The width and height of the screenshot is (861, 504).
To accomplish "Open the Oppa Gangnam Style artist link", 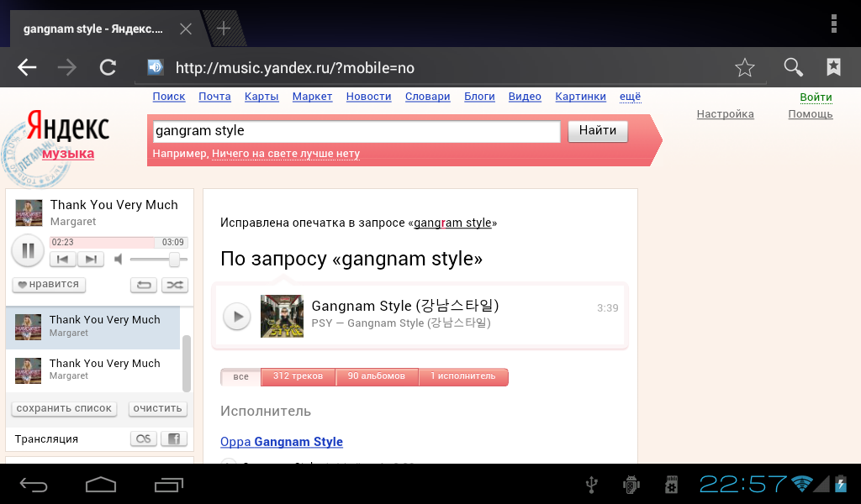I will tap(282, 442).
